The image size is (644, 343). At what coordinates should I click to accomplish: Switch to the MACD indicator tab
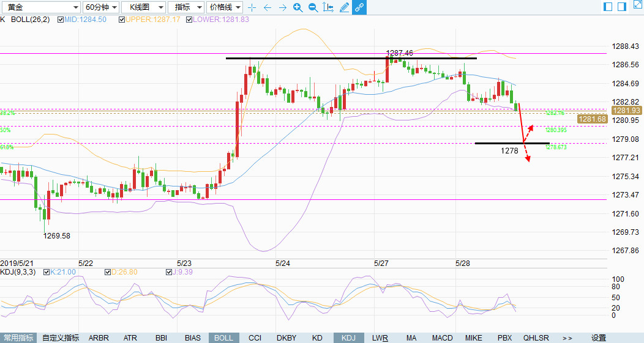coord(443,338)
